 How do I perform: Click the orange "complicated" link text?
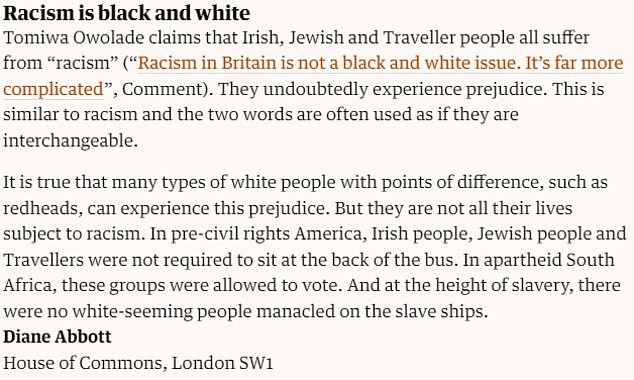[53, 90]
